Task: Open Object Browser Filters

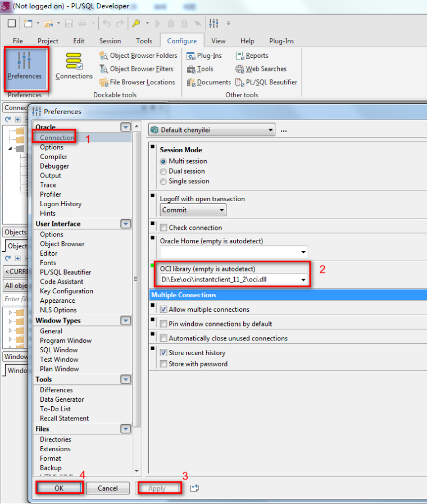Action: click(137, 69)
